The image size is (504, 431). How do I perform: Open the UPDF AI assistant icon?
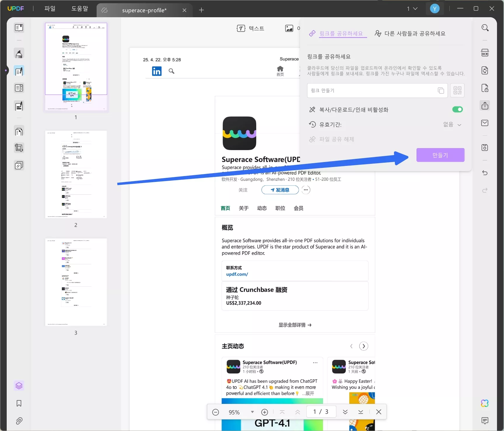pyautogui.click(x=485, y=403)
